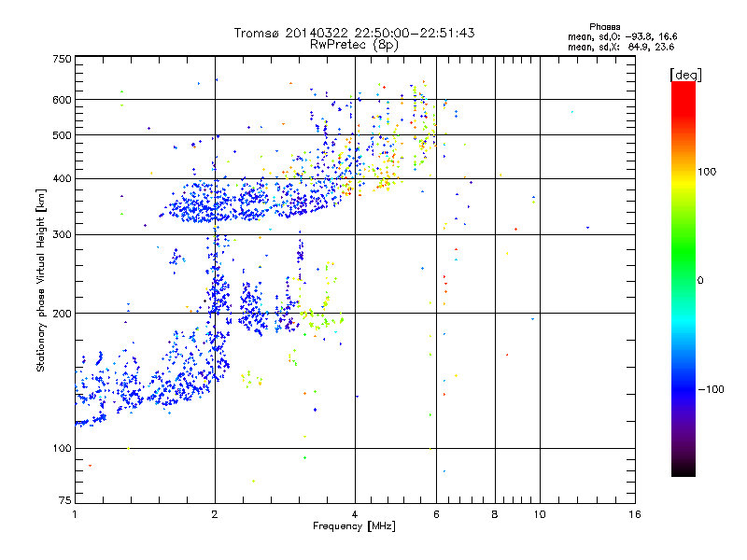The width and height of the screenshot is (747, 560).
Task: Click the green colorbar region near 0
Action: (684, 280)
